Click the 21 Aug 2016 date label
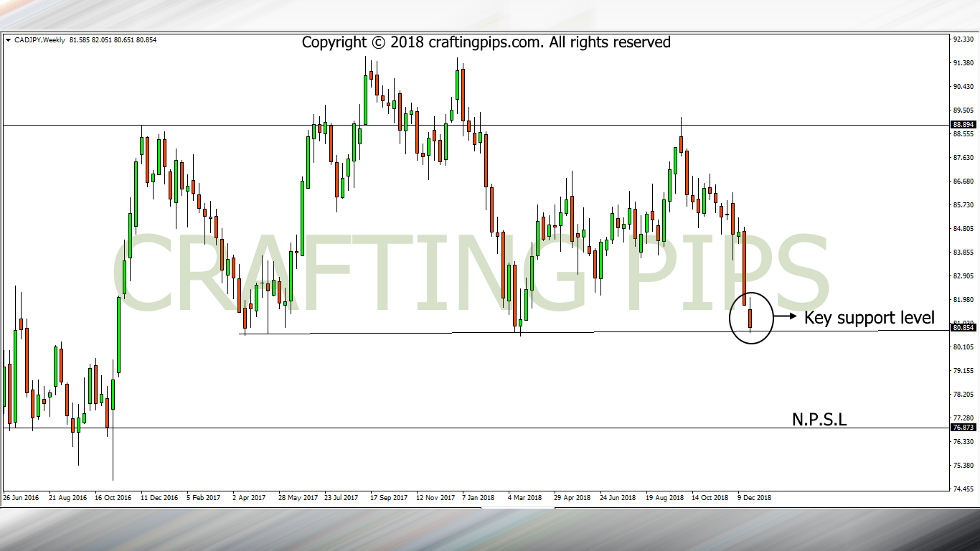This screenshot has width=980, height=551. pos(67,497)
